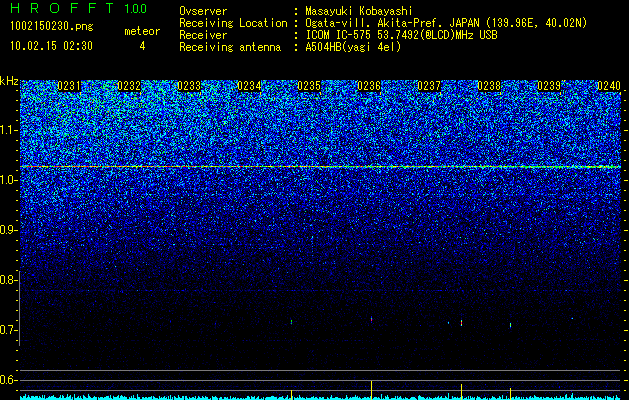Click the 'Receiving antenna' label
Screen dimensions: 629x400
tap(230, 47)
